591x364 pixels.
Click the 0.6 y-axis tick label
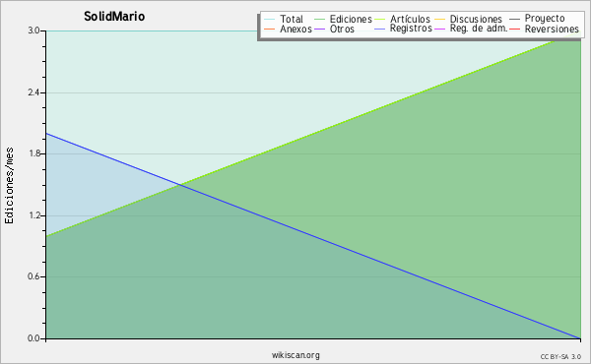[x=33, y=276]
